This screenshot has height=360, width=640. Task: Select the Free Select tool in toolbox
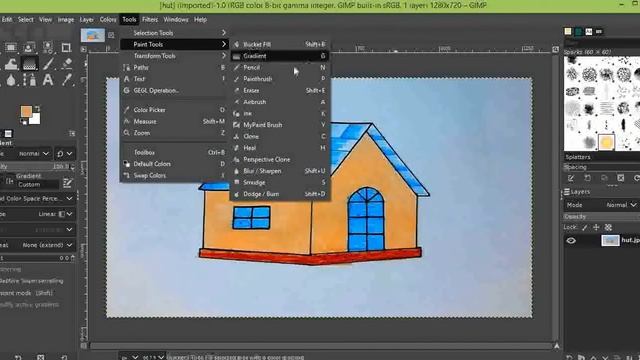pos(29,48)
